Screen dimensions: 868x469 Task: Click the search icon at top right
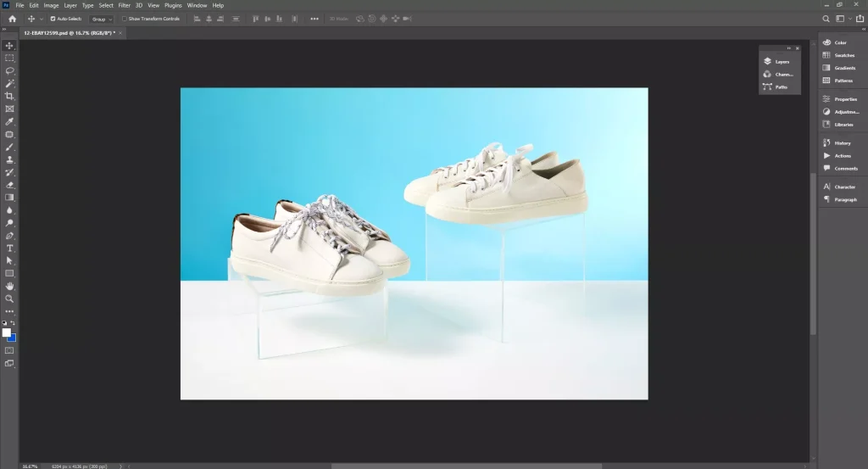pyautogui.click(x=826, y=19)
